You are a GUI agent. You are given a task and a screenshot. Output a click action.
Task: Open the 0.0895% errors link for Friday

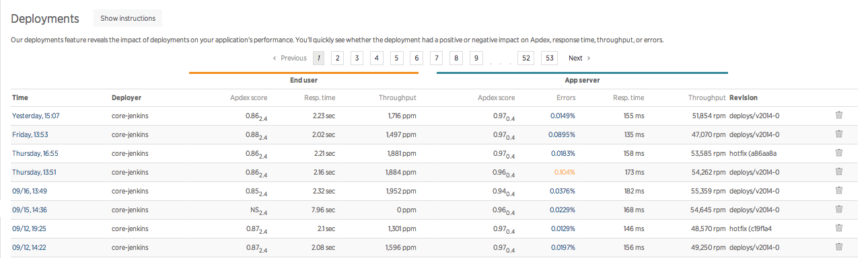tap(562, 134)
